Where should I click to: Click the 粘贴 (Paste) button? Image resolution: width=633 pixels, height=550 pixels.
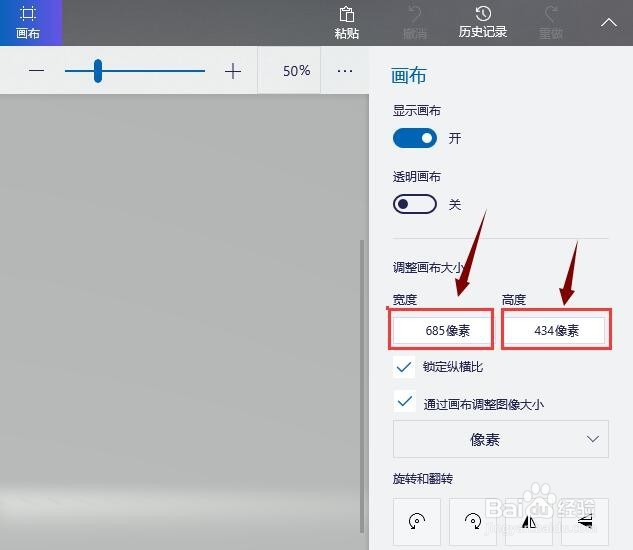tap(346, 23)
